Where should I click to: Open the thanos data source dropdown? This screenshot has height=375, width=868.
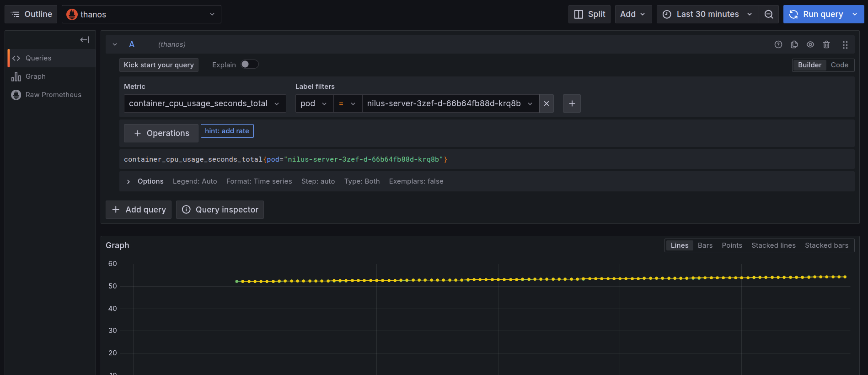[x=141, y=14]
